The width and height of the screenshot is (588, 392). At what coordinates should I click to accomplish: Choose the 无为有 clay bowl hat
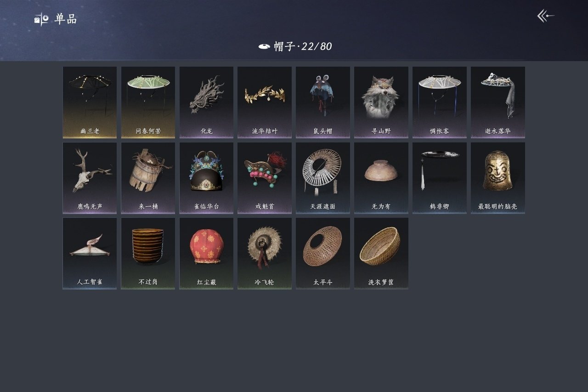pyautogui.click(x=381, y=178)
